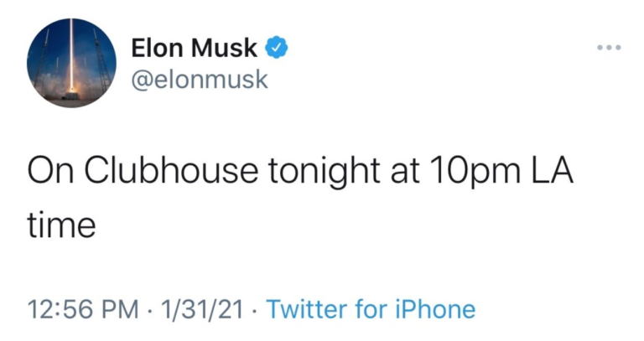The height and width of the screenshot is (341, 644).
Task: Click the blue verified checkmark badge
Action: pyautogui.click(x=278, y=48)
